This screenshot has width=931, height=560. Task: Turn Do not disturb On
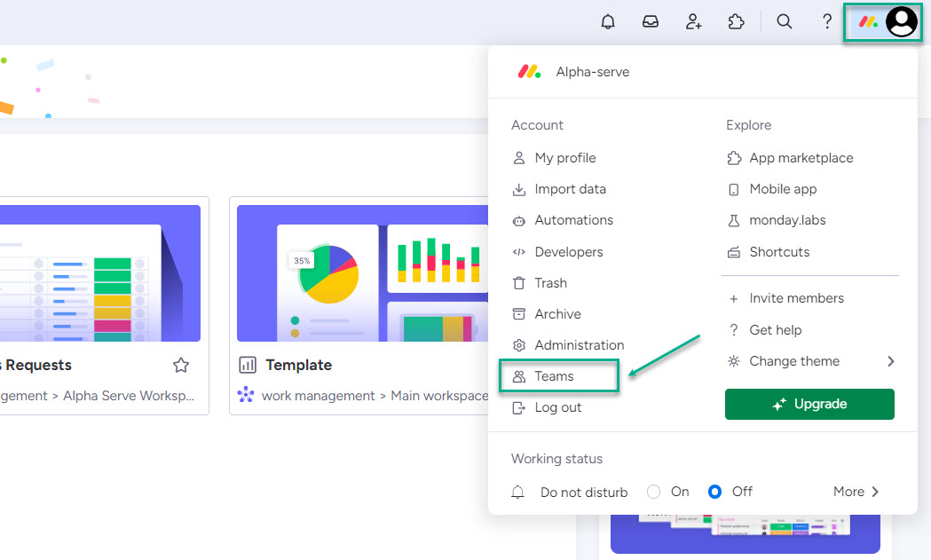(x=654, y=492)
